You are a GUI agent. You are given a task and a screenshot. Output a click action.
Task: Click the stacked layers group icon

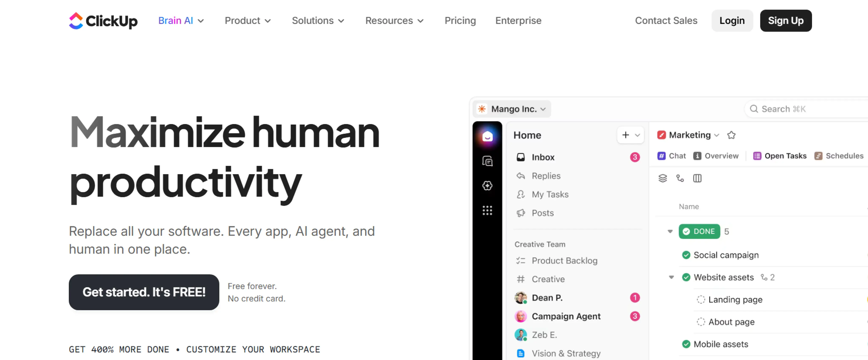[x=662, y=178]
